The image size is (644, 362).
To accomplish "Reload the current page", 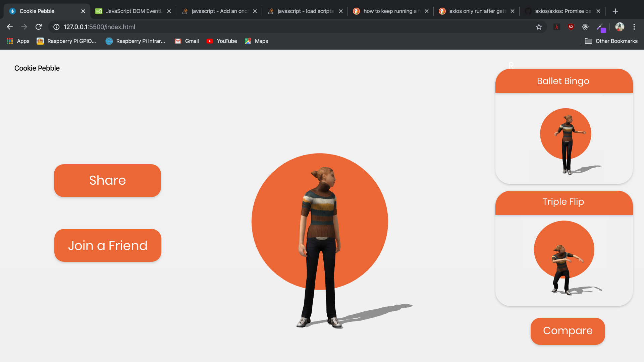I will 39,27.
